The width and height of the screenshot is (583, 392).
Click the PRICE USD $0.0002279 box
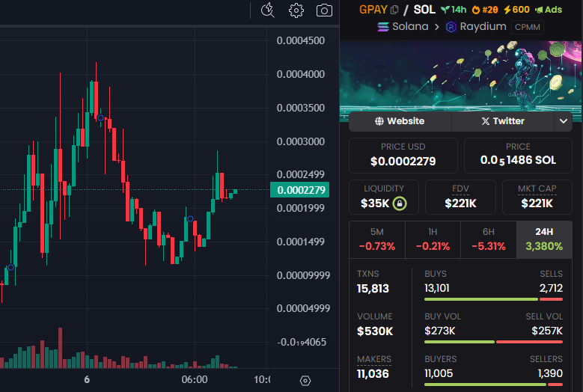[x=403, y=156]
